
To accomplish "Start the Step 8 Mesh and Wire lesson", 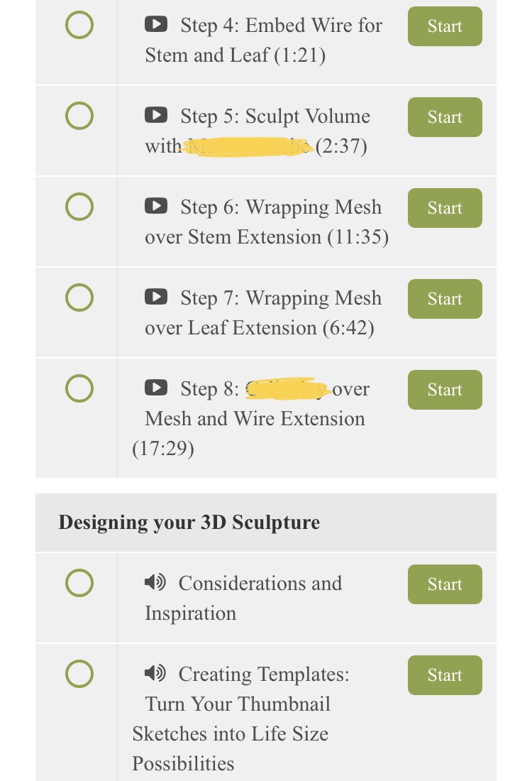I will pos(445,390).
